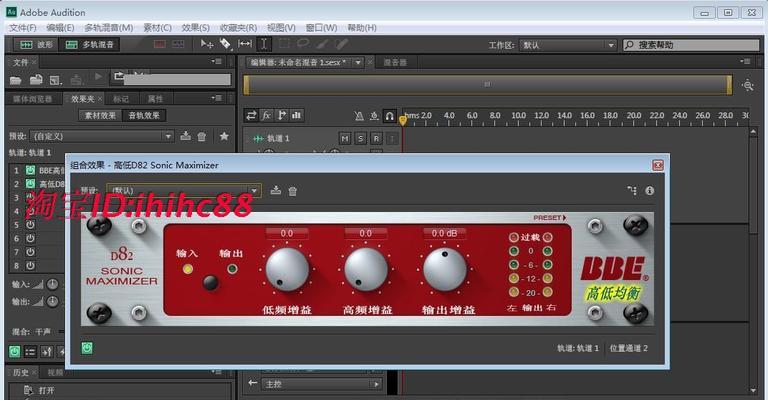
Task: Delete the effects rack preset via trash icon
Action: (202, 136)
